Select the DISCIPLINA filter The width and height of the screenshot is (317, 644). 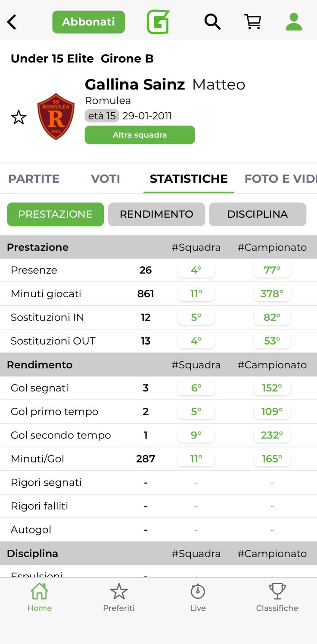tap(257, 214)
